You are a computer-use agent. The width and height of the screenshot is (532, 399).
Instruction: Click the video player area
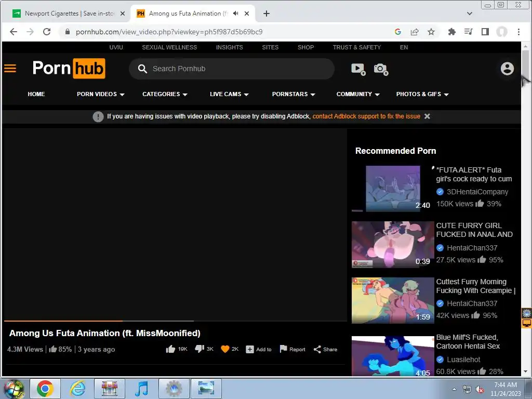175,224
